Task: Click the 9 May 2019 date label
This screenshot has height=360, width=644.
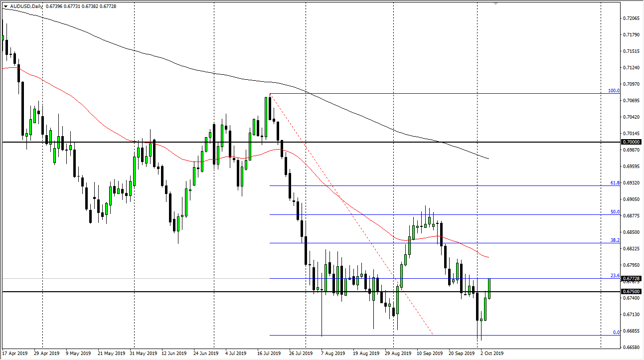Action: (79, 354)
